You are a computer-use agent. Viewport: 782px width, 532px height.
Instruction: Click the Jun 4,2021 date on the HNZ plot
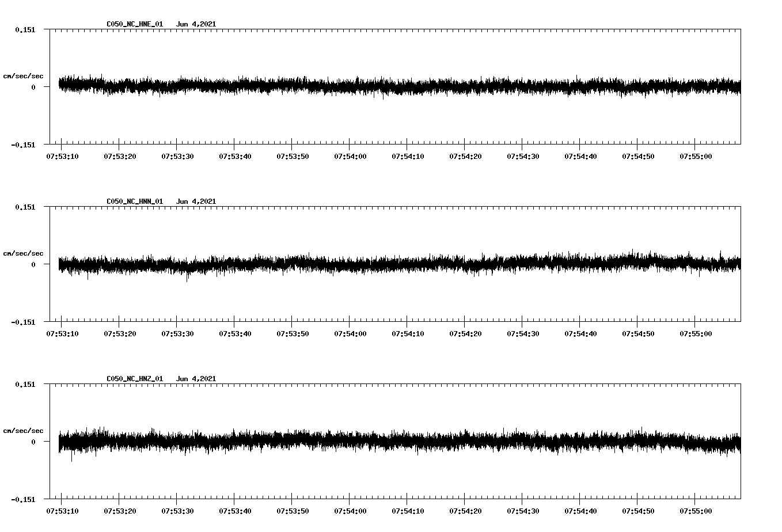click(196, 379)
